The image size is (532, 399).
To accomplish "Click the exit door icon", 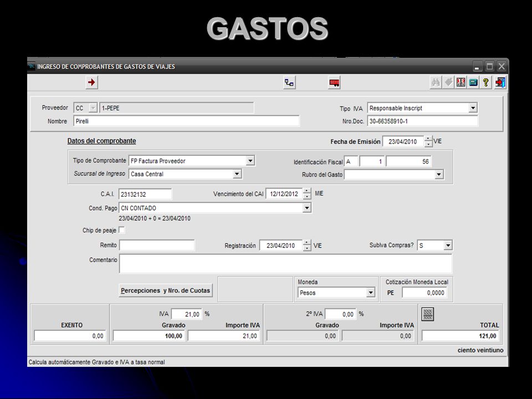I will 500,83.
